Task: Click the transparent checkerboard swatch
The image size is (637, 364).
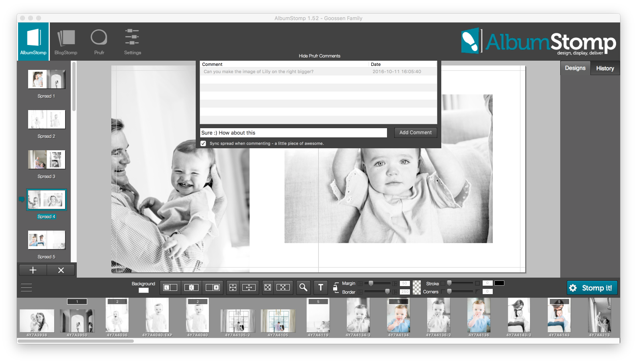Action: pos(417,287)
